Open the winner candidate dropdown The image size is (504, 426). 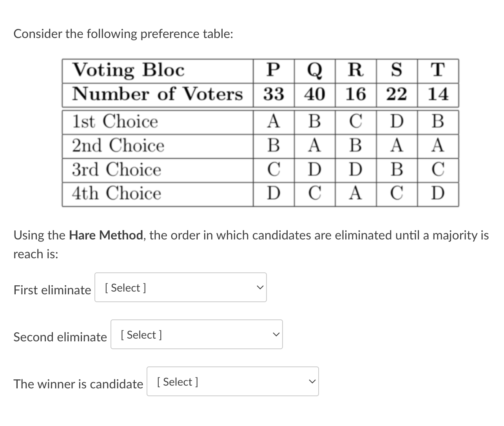pyautogui.click(x=232, y=382)
